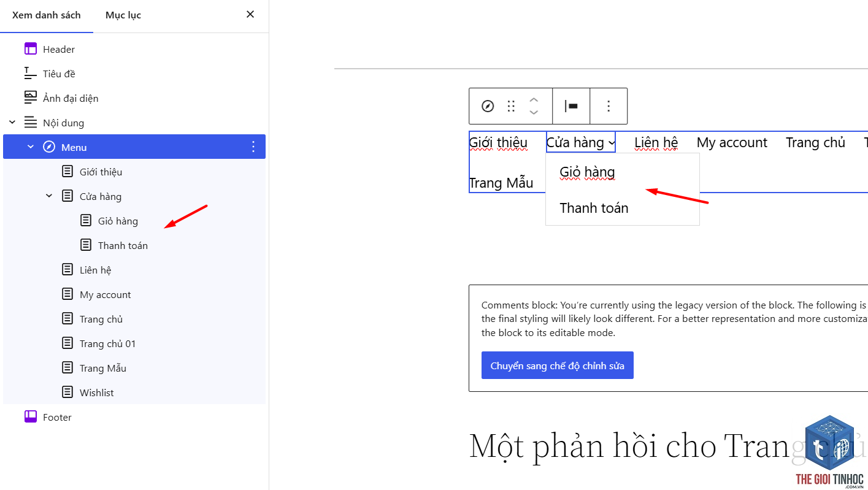Click the Footer template part icon
This screenshot has height=490, width=868.
coord(31,417)
